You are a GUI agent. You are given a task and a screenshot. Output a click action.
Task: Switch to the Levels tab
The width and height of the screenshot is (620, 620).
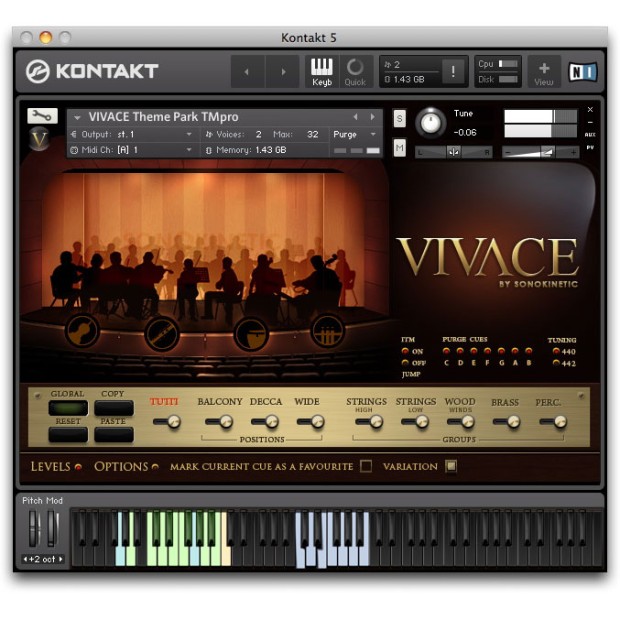(56, 467)
